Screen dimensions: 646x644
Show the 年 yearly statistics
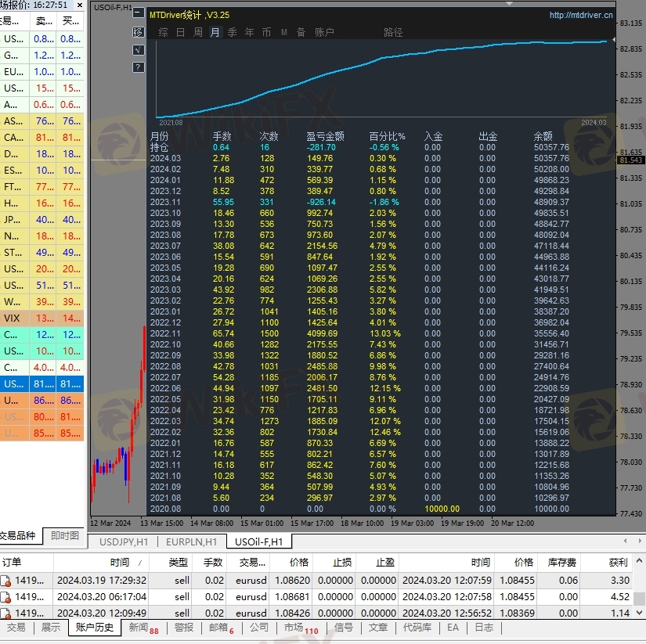click(x=249, y=32)
